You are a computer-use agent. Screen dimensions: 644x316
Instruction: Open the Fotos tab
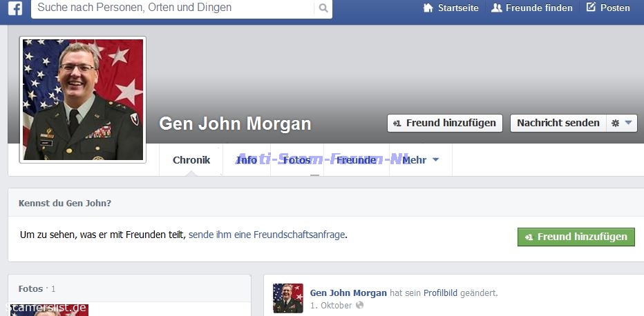point(295,160)
